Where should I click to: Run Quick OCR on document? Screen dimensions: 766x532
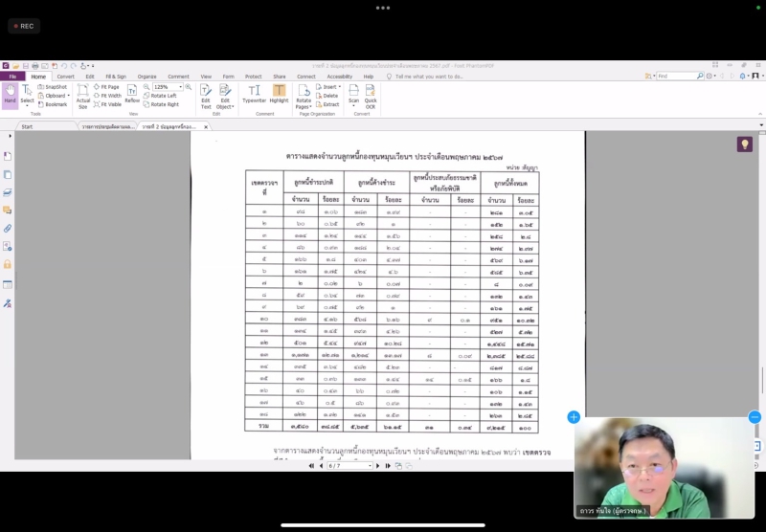pos(371,95)
